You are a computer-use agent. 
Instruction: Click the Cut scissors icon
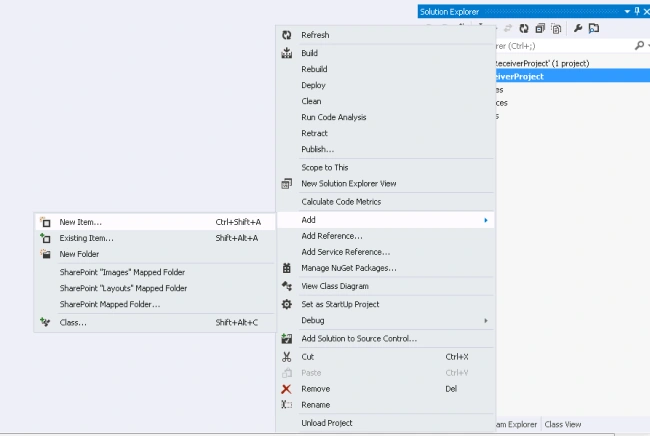(x=286, y=357)
